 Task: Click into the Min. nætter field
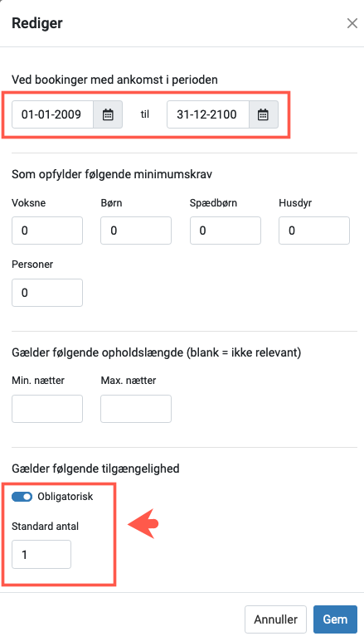tap(47, 409)
